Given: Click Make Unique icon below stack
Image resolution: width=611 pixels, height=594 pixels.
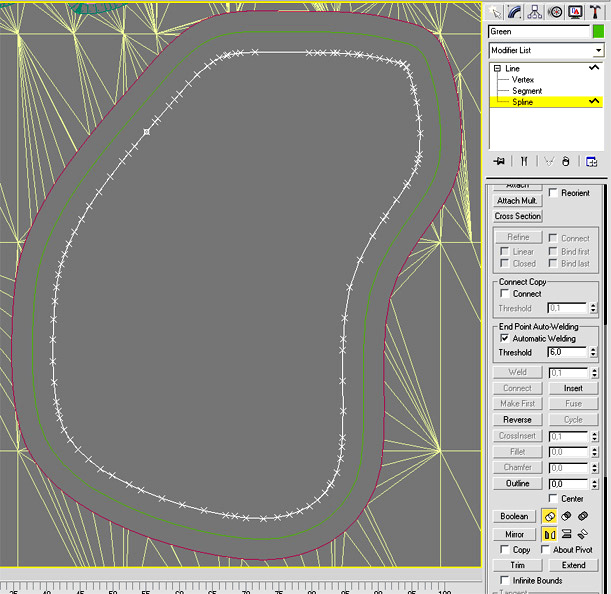Looking at the screenshot, I should pyautogui.click(x=549, y=161).
